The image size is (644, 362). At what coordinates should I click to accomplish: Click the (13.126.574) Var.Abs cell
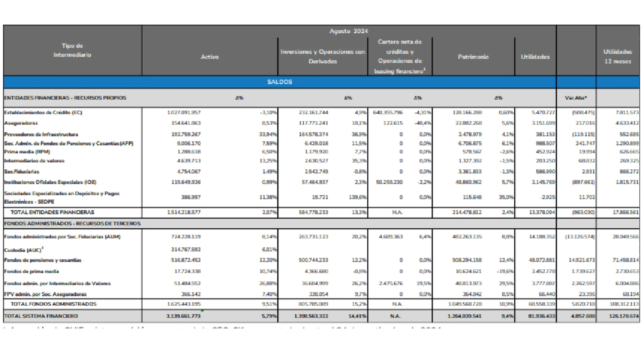(580, 237)
